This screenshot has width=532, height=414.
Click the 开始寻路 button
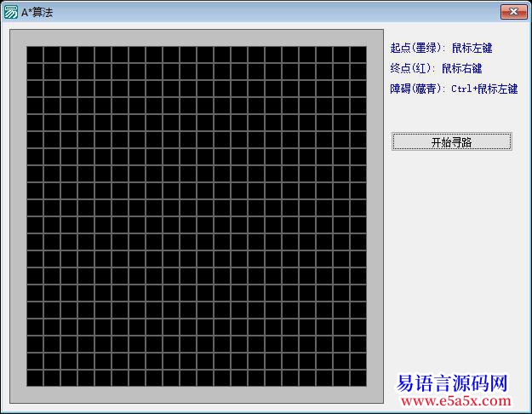coord(451,142)
